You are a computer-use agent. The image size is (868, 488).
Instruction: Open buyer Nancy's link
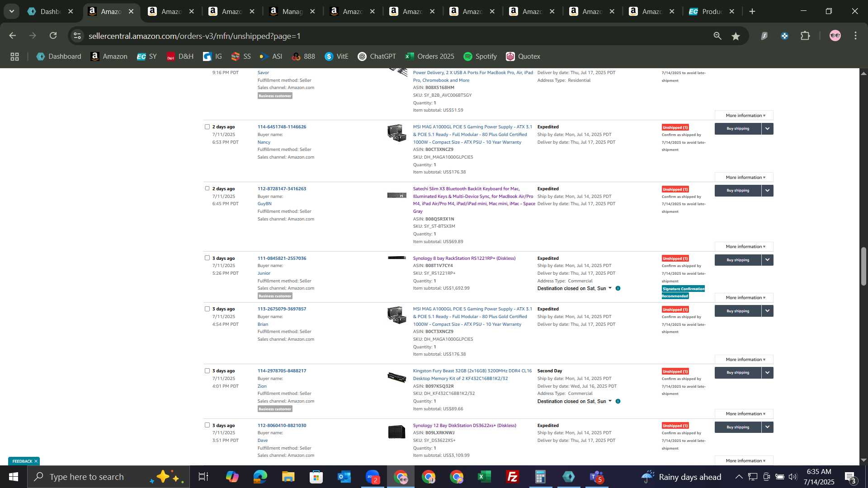click(x=264, y=142)
